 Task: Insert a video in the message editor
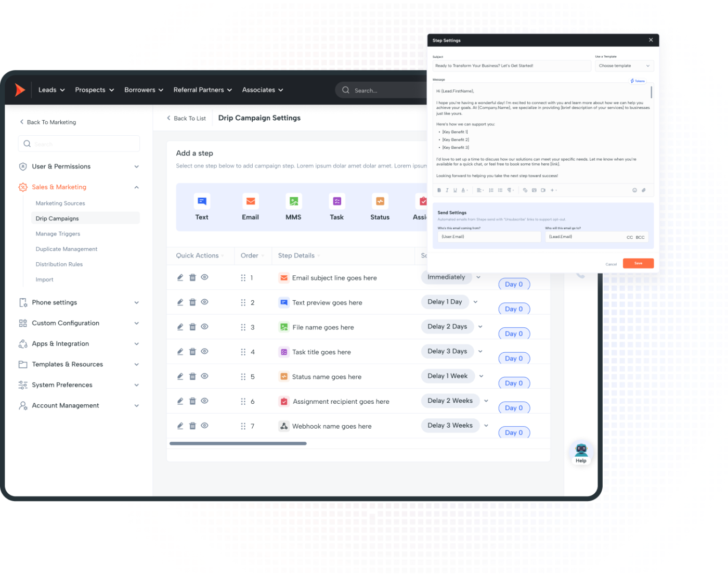(543, 190)
